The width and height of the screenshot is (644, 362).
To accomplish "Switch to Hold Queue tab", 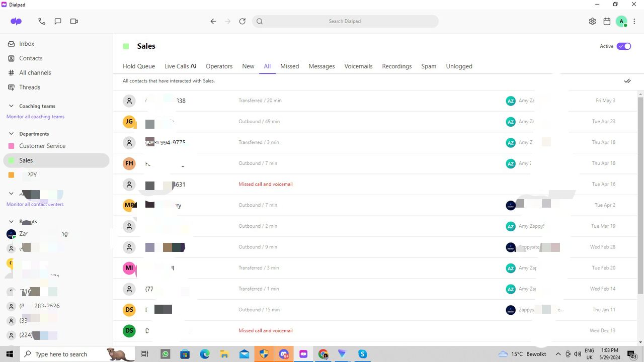I will [x=139, y=66].
